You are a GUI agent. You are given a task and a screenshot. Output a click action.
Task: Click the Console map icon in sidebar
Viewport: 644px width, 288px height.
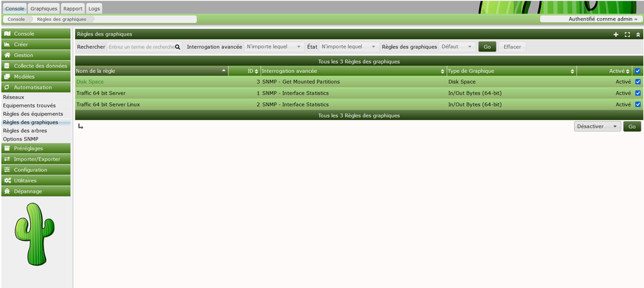pyautogui.click(x=7, y=34)
